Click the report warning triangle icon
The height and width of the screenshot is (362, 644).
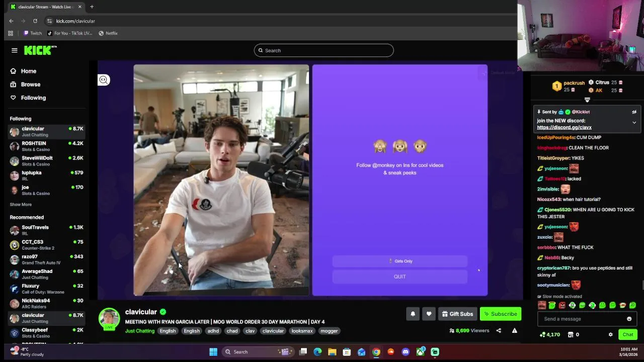(514, 331)
